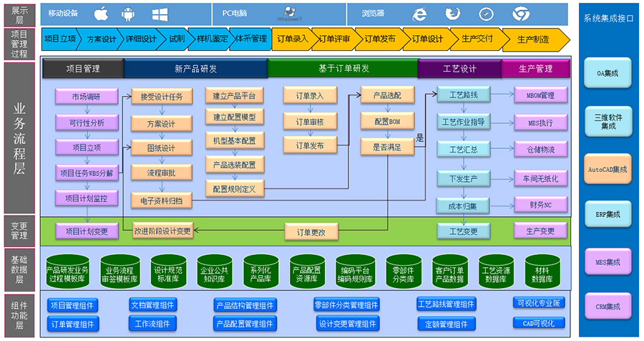This screenshot has width=644, height=341.
Task: Select the Chrome browser icon
Action: 522,14
